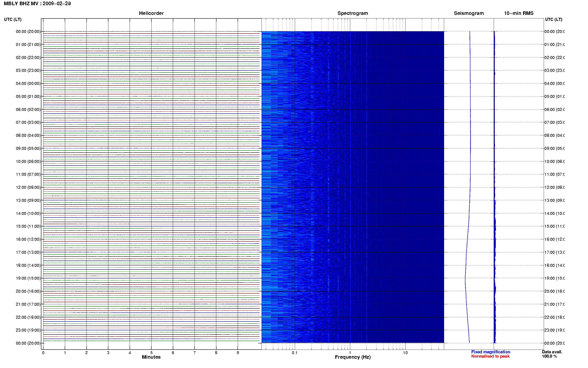
Task: Click the '1' frequency tick label
Action: (350, 353)
